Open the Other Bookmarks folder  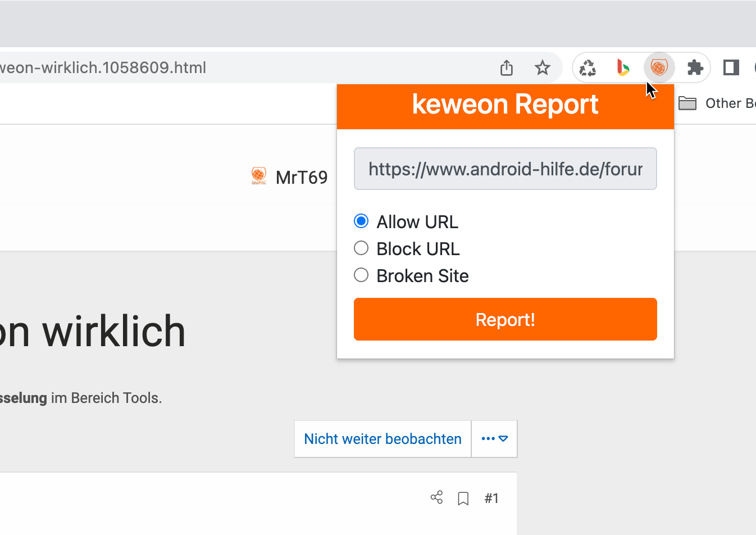pos(717,103)
